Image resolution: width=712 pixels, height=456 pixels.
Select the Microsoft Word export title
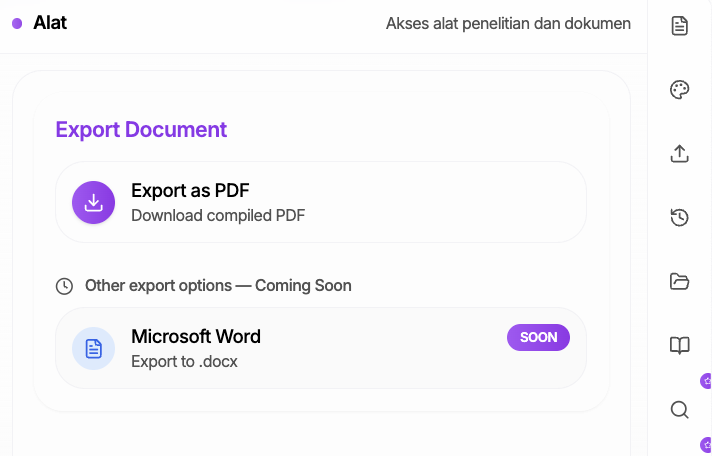pos(196,337)
